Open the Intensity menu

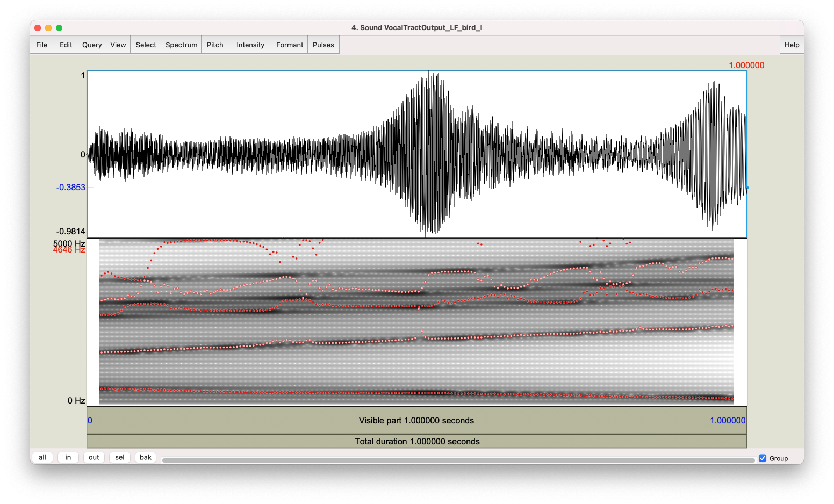[x=250, y=45]
